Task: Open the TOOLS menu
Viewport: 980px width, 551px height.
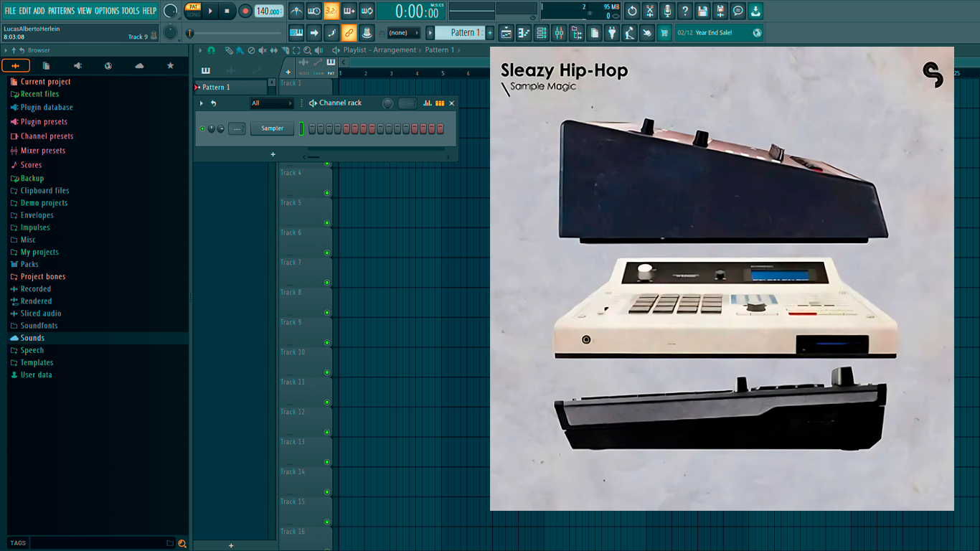Action: 131,11
